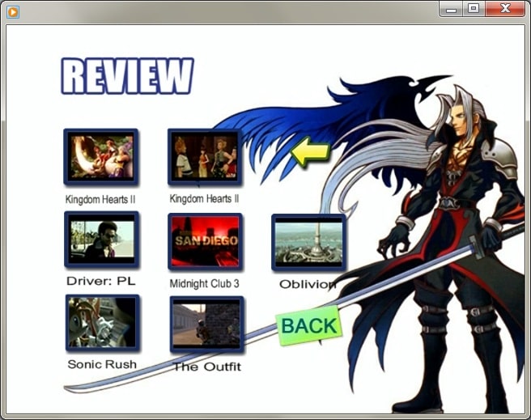531x420 pixels.
Task: Maximize the player window
Action: click(x=474, y=8)
